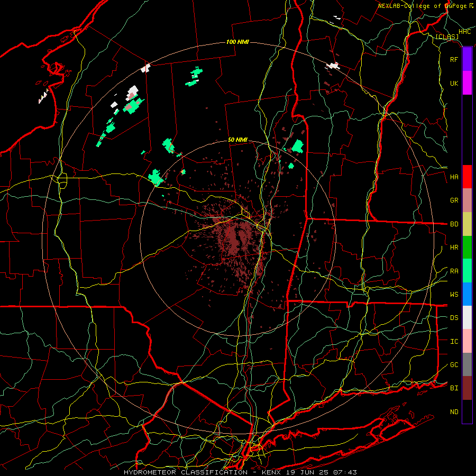476x476 pixels.
Task: Select the BD yellow legend swatch
Action: click(467, 224)
